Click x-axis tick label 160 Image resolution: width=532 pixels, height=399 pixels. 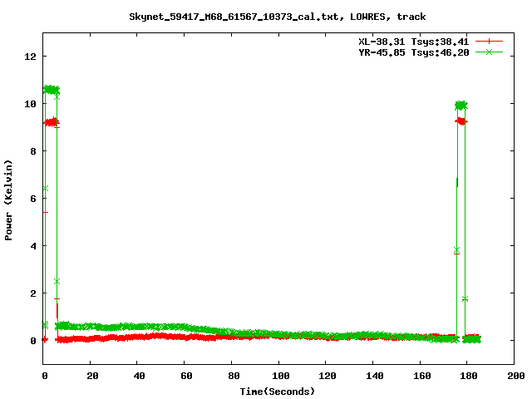422,376
